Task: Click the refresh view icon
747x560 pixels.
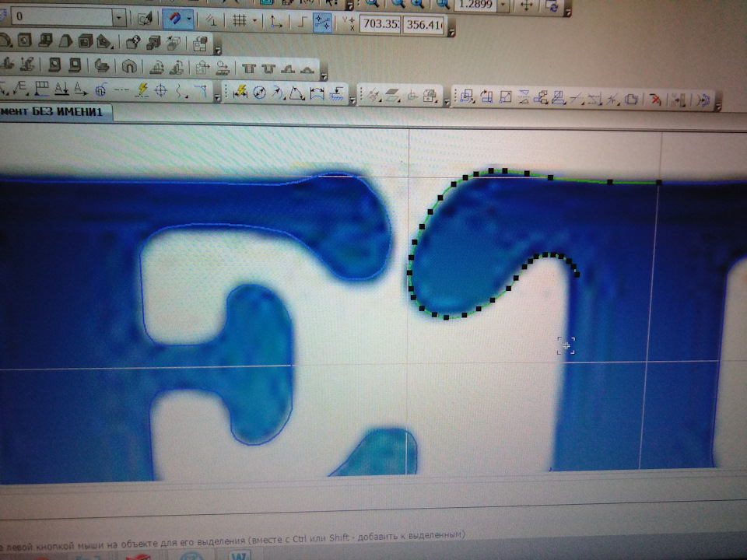Action: pos(552,7)
